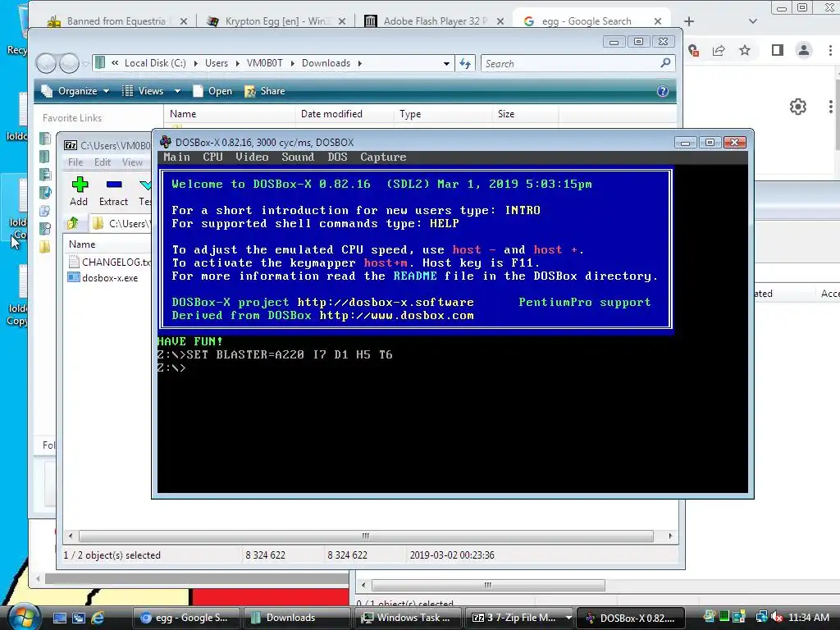Select CHANGELOG.txt in the 7-Zip list
This screenshot has height=630, width=840.
(109, 262)
